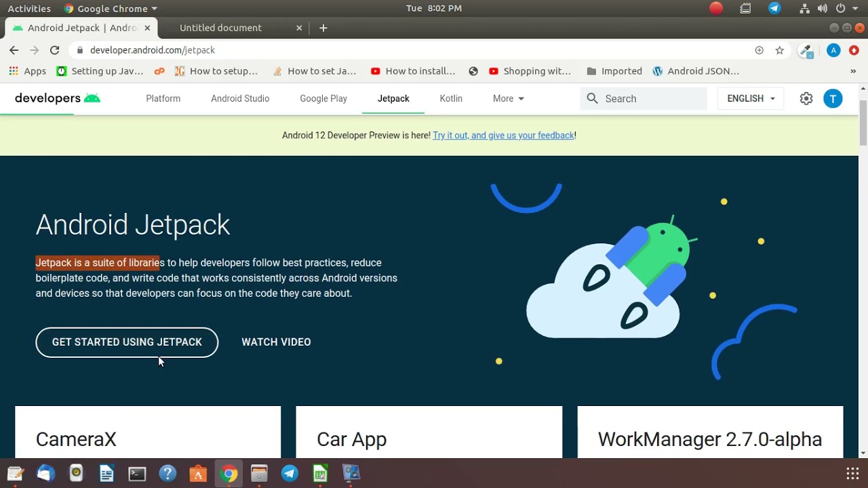The width and height of the screenshot is (868, 488).
Task: Select the Platform navigation tab
Action: [x=163, y=98]
